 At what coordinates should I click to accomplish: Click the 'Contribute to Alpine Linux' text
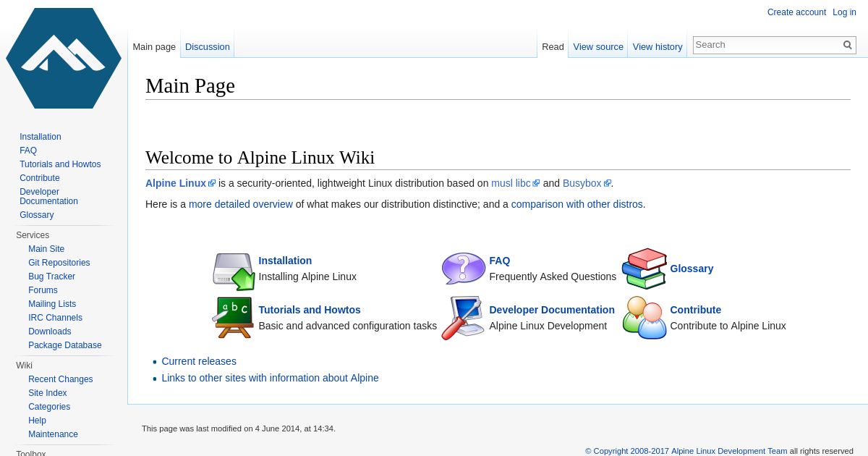coord(728,326)
